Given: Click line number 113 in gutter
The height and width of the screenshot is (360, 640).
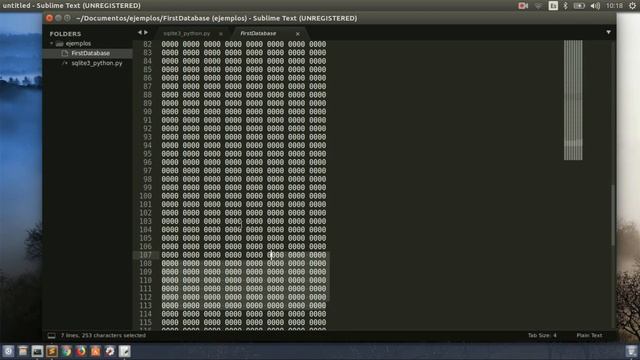Looking at the screenshot, I should (x=145, y=306).
